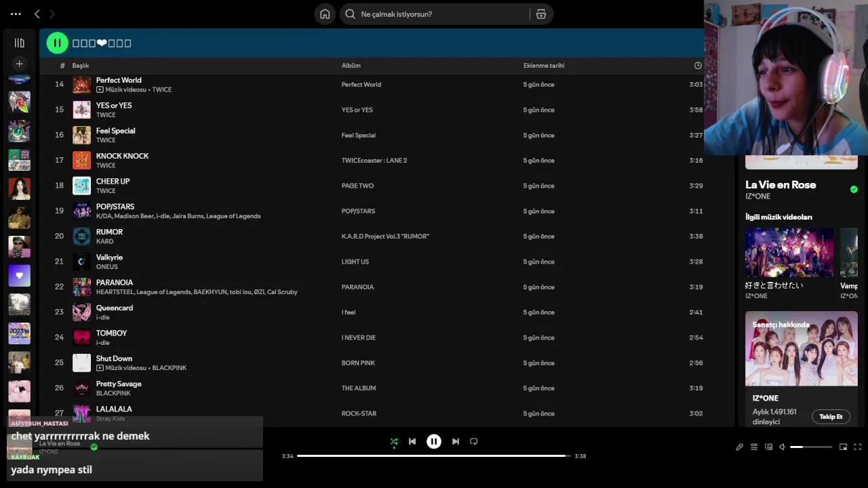Screen dimensions: 868x488
Task: Select the Shut Down track title
Action: tap(114, 359)
